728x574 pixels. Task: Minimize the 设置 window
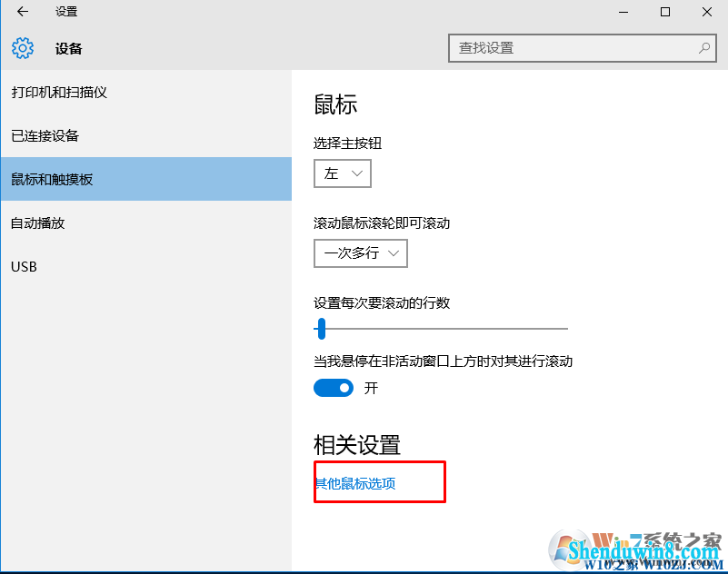(623, 12)
